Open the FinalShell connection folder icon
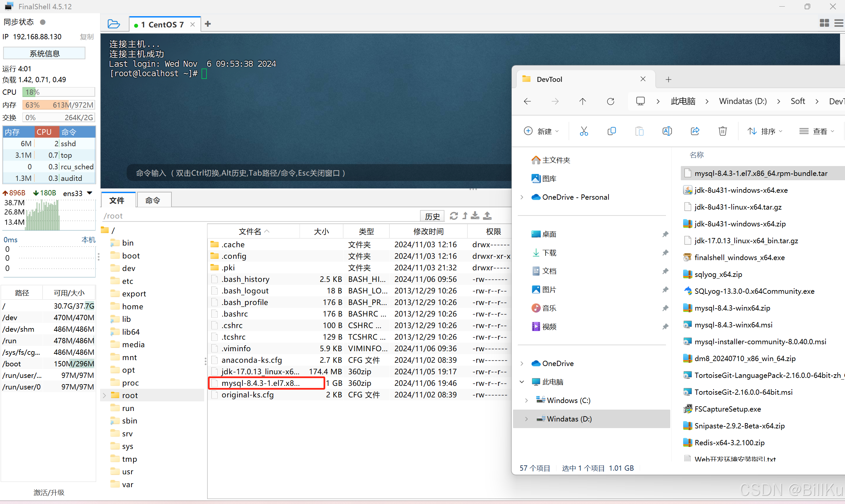Viewport: 845px width, 504px height. (114, 24)
